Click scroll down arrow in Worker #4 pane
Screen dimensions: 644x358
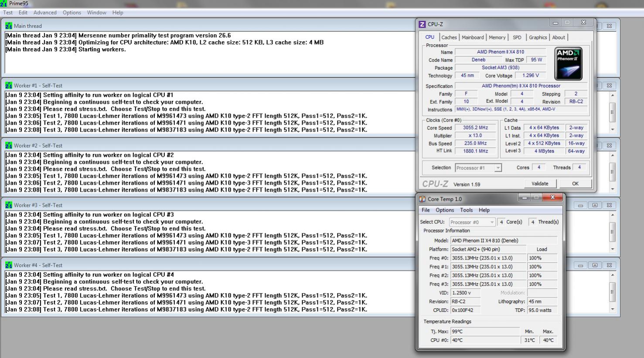(613, 309)
